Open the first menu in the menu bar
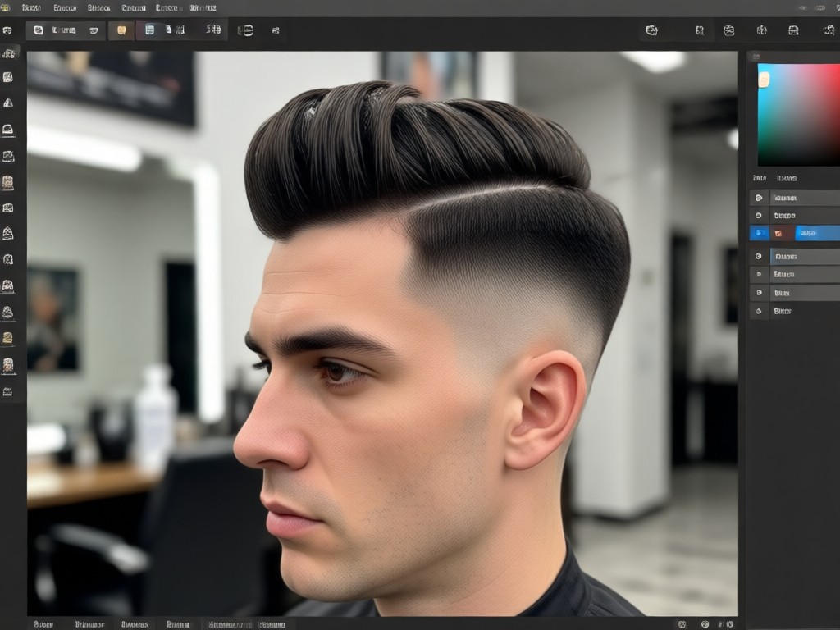The height and width of the screenshot is (630, 840). (32, 8)
